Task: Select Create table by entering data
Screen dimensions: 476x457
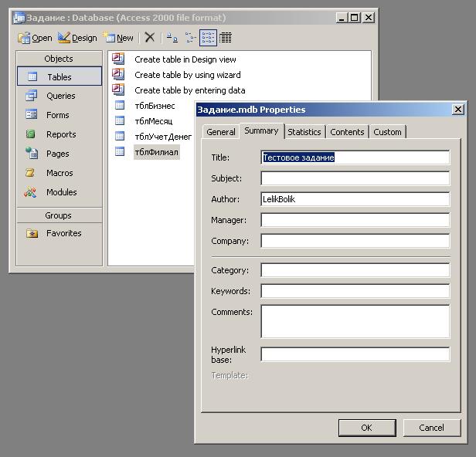Action: point(190,90)
